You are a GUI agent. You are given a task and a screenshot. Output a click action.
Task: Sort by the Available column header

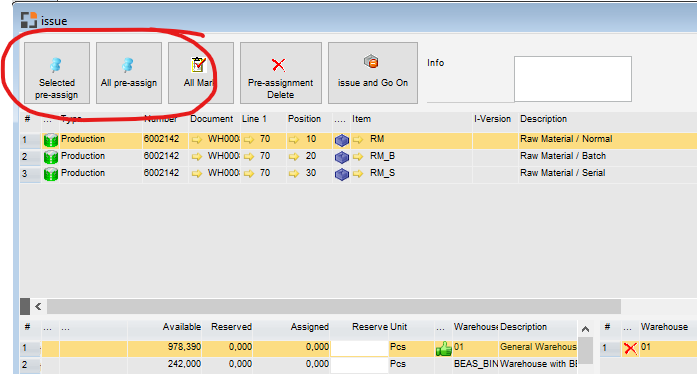(182, 327)
